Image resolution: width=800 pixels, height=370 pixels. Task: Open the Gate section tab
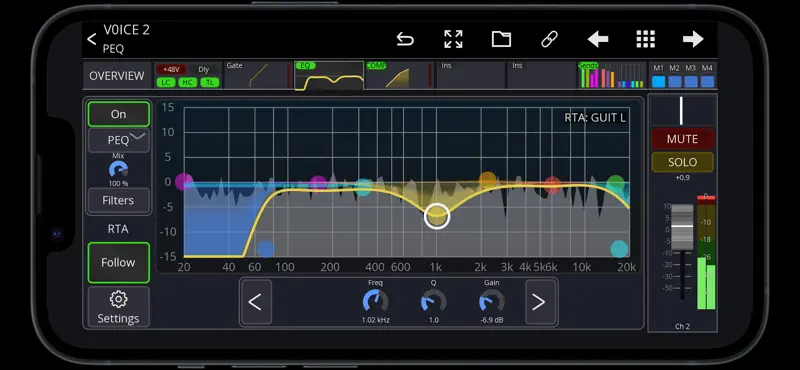tap(259, 76)
